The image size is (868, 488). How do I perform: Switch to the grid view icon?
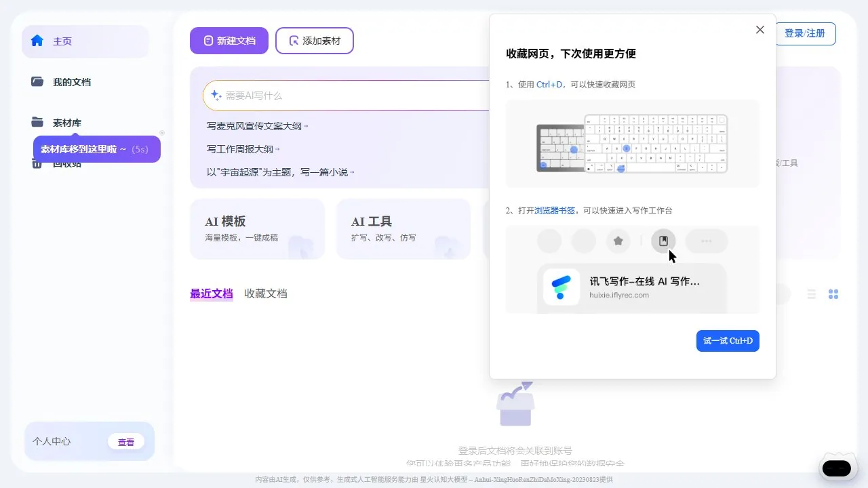click(x=833, y=294)
